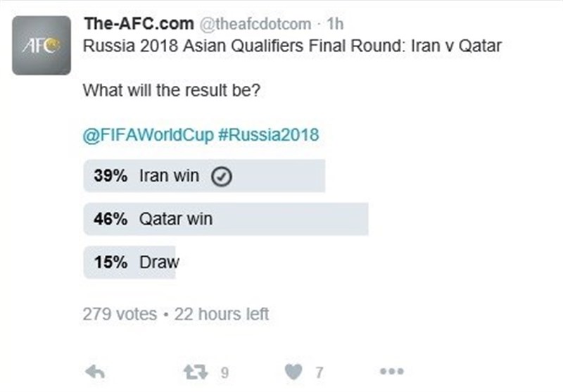
Task: Open The-AFC.com account name
Action: tap(138, 24)
